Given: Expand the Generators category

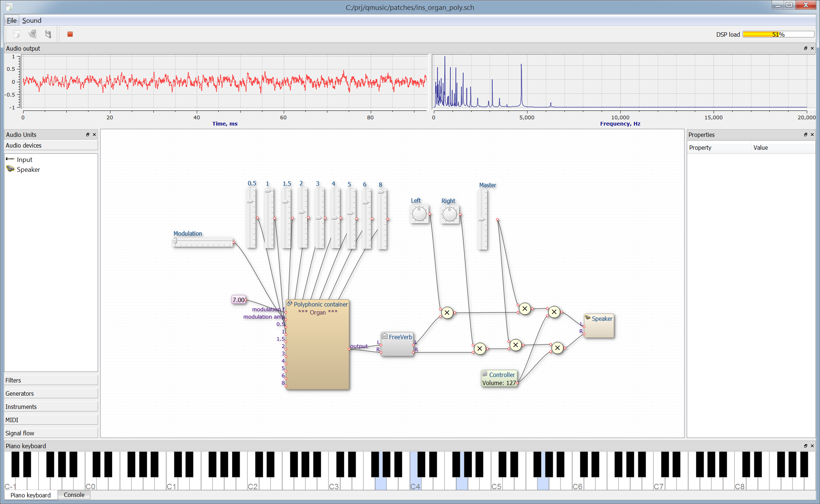Looking at the screenshot, I should pos(51,394).
